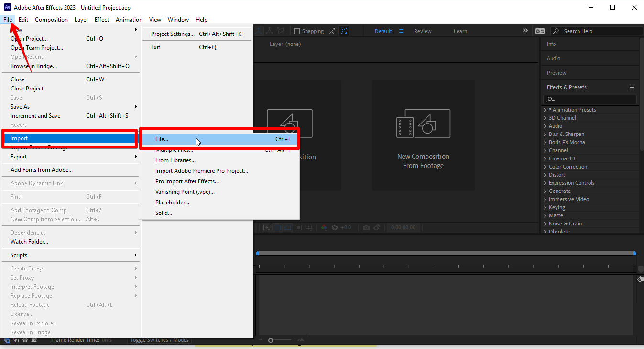The height and width of the screenshot is (349, 644).
Task: Open channel and color management settings
Action: 324,227
